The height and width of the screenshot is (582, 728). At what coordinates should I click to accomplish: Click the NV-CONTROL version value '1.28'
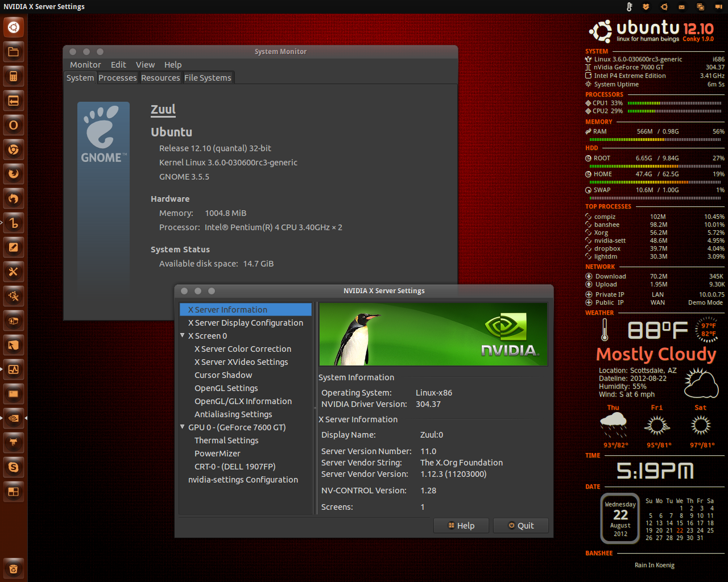coord(428,490)
